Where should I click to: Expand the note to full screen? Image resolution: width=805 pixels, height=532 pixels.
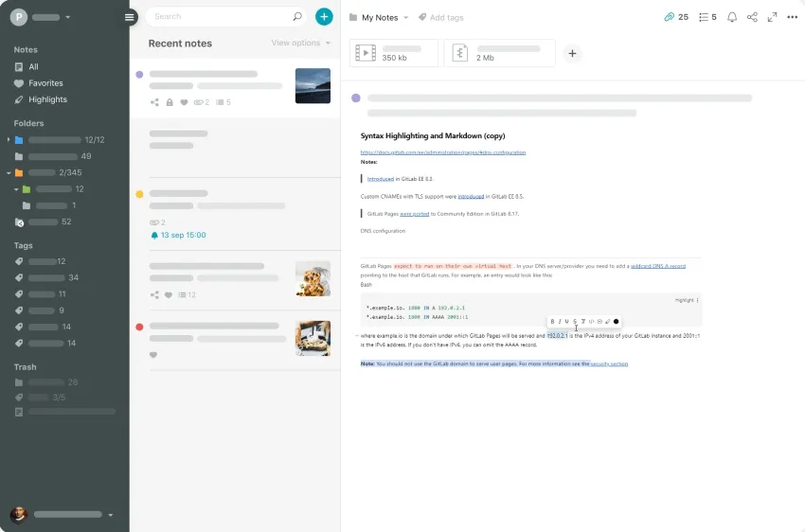point(772,17)
